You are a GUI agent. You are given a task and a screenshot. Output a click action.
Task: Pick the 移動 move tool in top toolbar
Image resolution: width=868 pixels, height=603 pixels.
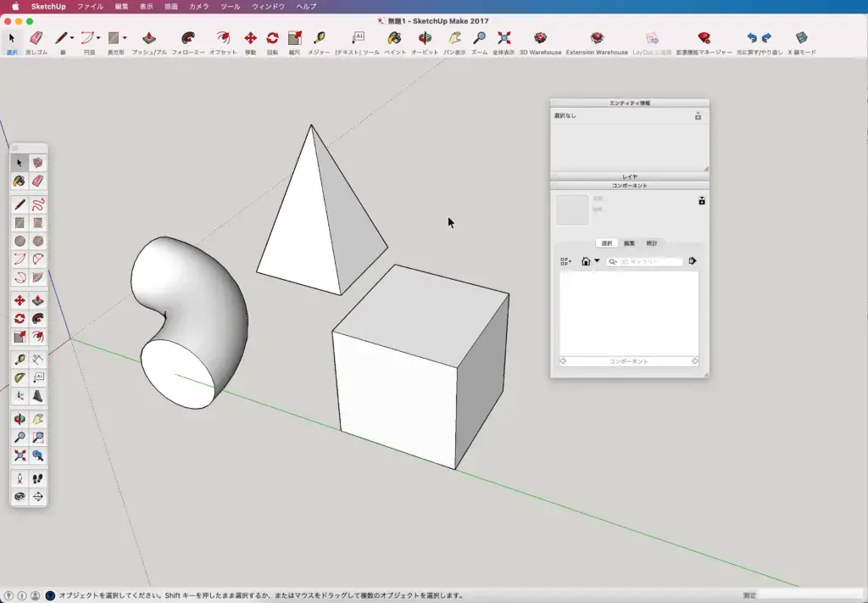click(x=250, y=42)
